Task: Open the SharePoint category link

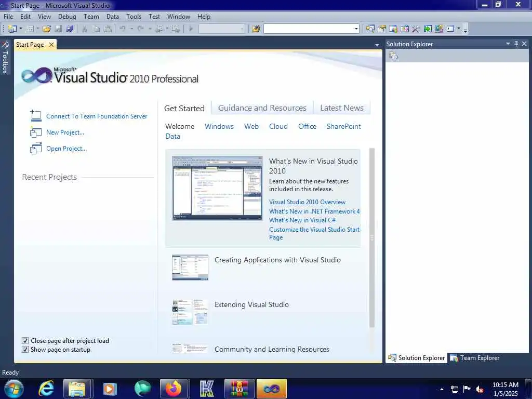Action: tap(344, 126)
